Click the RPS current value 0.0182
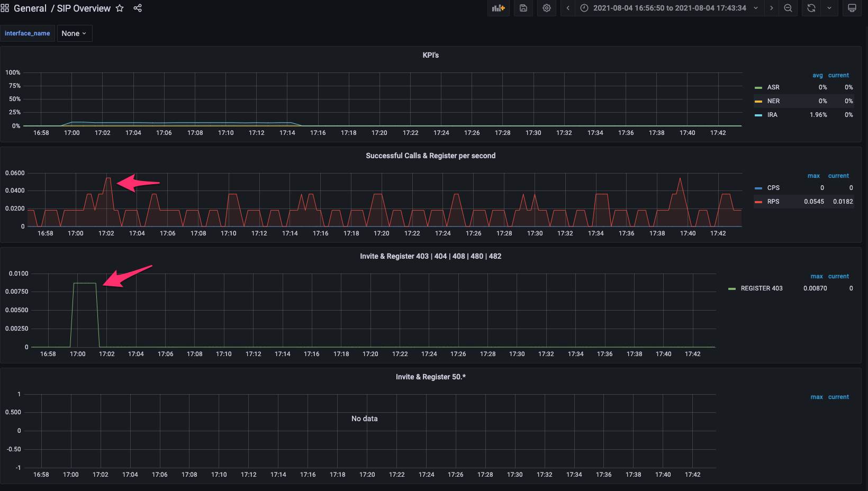Image resolution: width=868 pixels, height=491 pixels. [843, 202]
